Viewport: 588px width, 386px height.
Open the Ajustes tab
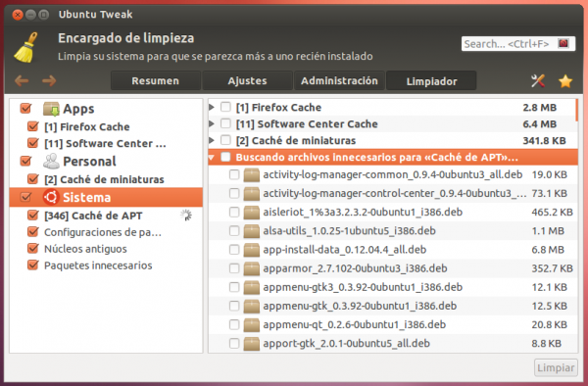248,80
